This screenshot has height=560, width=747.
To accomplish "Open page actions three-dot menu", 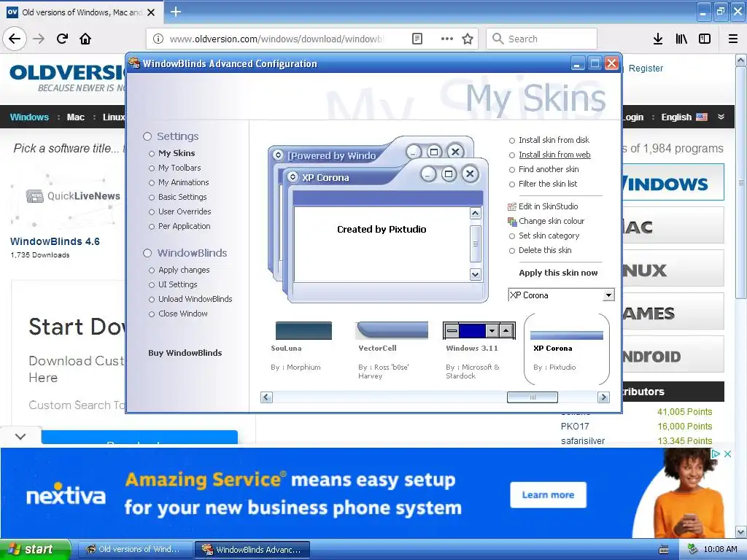I will click(447, 39).
